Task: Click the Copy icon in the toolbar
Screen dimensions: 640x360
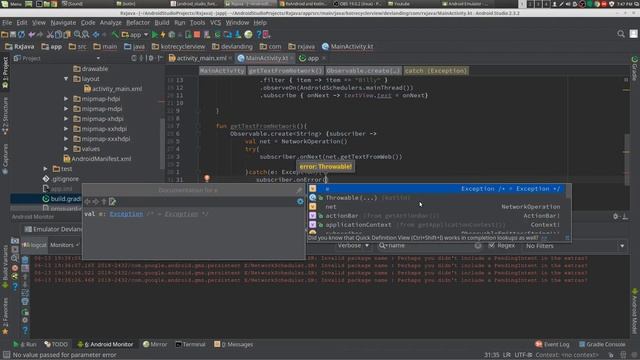Action: (58, 35)
